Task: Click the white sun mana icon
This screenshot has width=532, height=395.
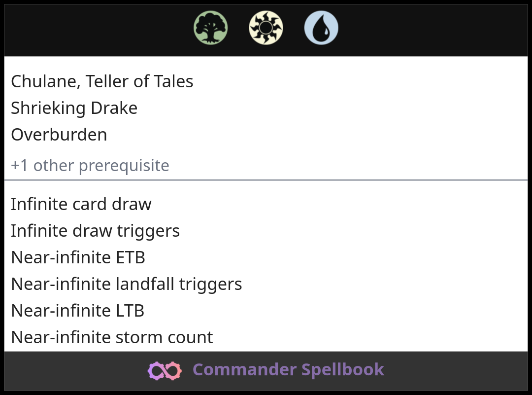Action: click(x=266, y=28)
